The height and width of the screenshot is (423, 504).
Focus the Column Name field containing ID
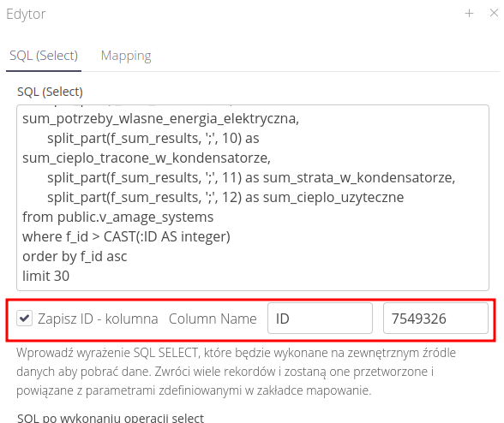coord(320,319)
